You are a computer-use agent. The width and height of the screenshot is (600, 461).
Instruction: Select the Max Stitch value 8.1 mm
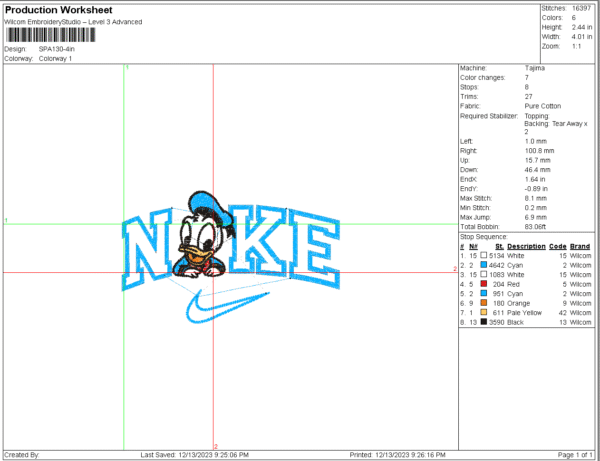point(536,199)
